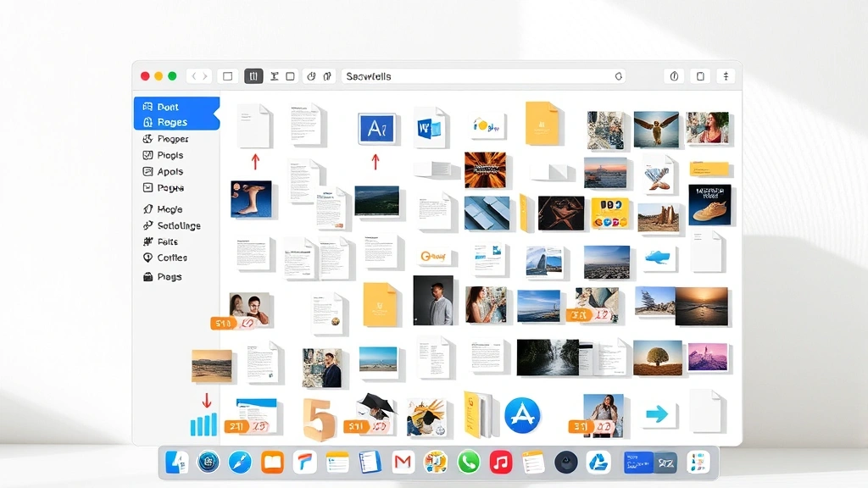Click inside the search field showing 'Saowlells'

(483, 75)
